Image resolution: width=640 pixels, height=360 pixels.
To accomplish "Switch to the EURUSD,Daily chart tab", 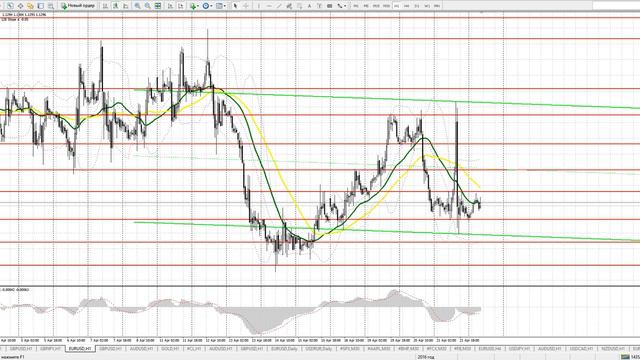I will coord(284,349).
